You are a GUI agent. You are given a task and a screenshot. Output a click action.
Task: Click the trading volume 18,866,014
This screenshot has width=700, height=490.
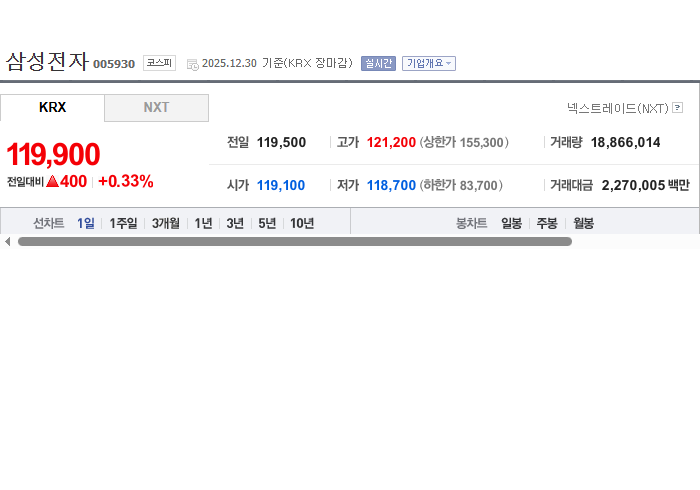625,142
